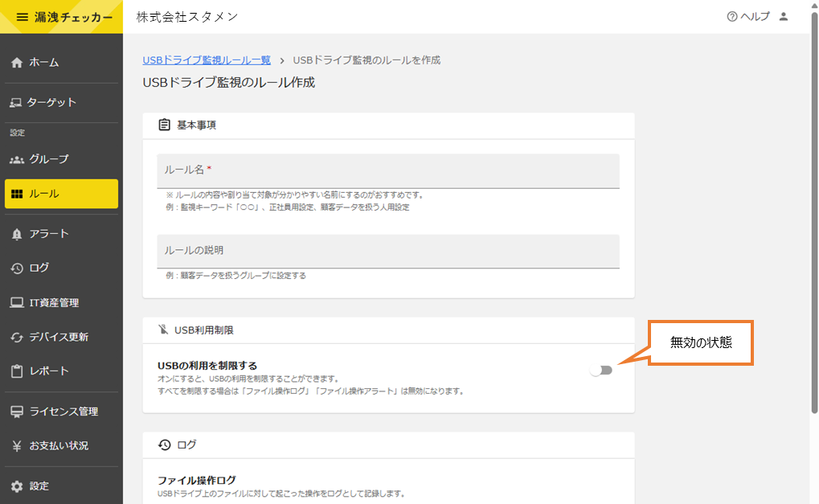Click the ホーム house icon
This screenshot has width=819, height=504.
(x=17, y=63)
